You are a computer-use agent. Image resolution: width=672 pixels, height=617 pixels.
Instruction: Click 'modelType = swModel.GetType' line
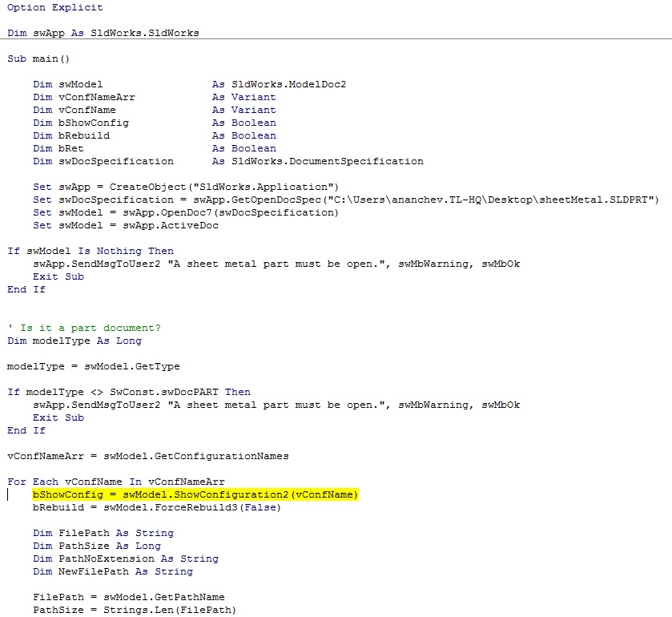94,367
